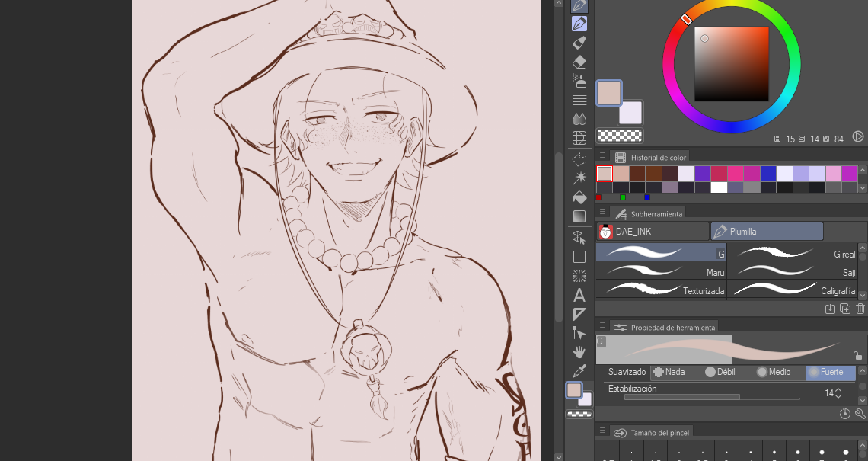This screenshot has width=868, height=461.
Task: Select the sub drawing color swatch beside the wheel
Action: pos(630,113)
